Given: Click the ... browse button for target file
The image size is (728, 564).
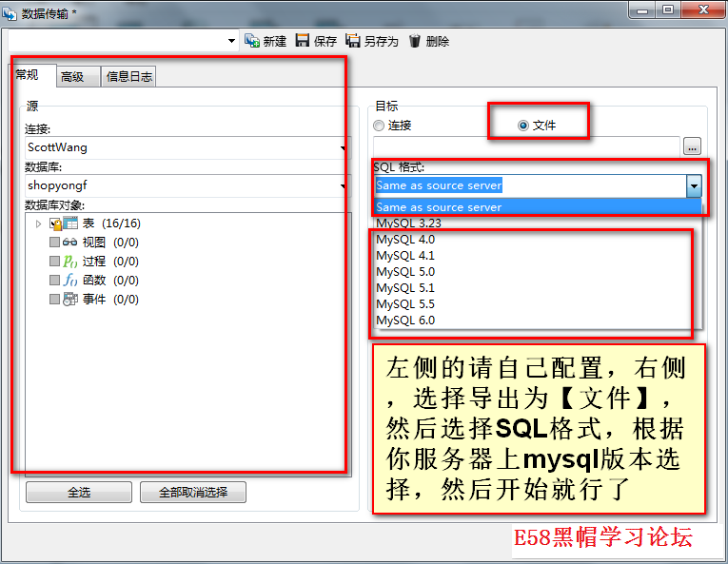Looking at the screenshot, I should [693, 146].
